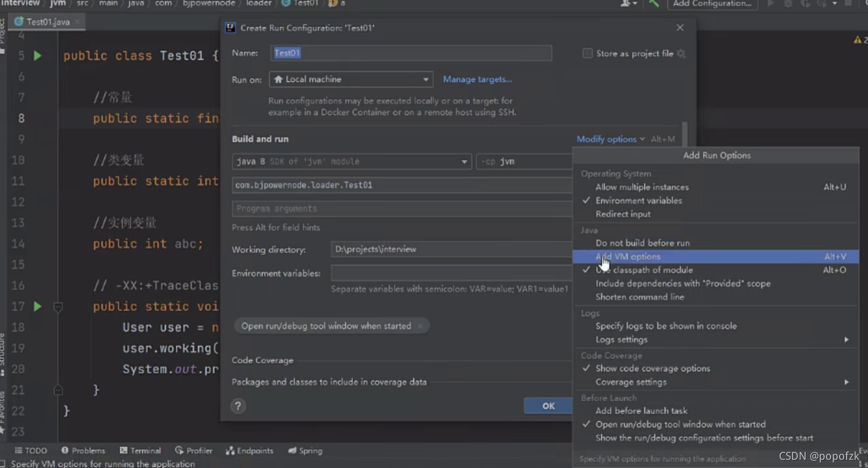The image size is (868, 468).
Task: Click the loader breadcrumb in navigation bar
Action: [259, 3]
